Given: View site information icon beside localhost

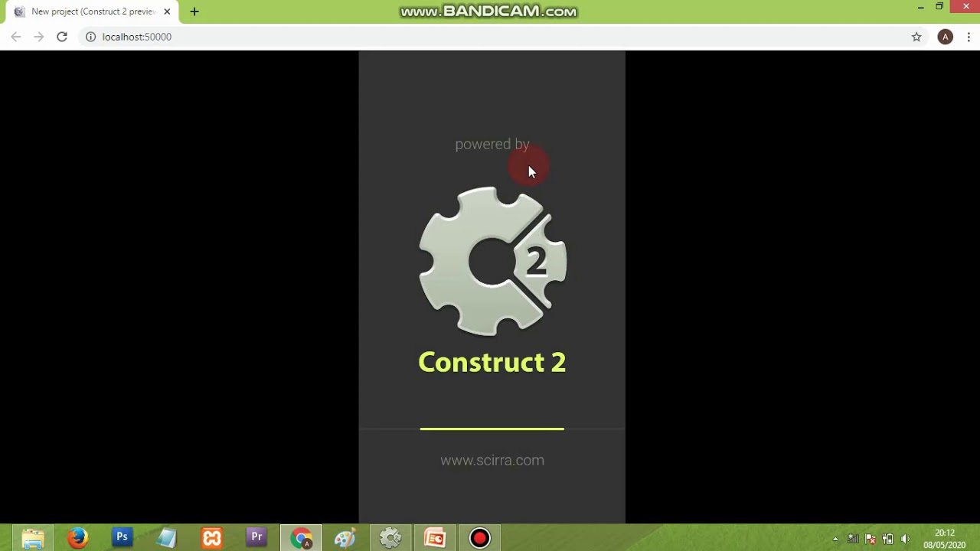Looking at the screenshot, I should click(x=90, y=37).
